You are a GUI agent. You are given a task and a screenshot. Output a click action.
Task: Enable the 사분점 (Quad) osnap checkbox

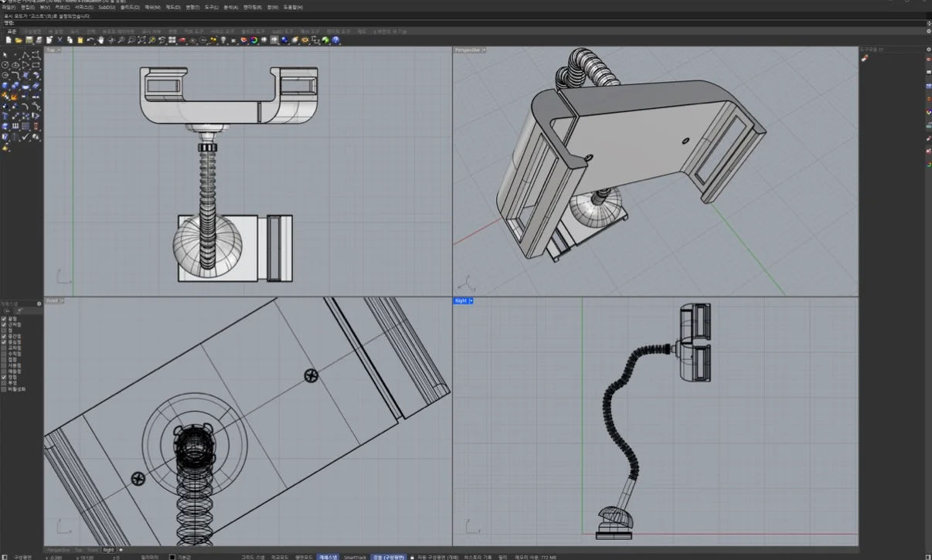[4, 366]
